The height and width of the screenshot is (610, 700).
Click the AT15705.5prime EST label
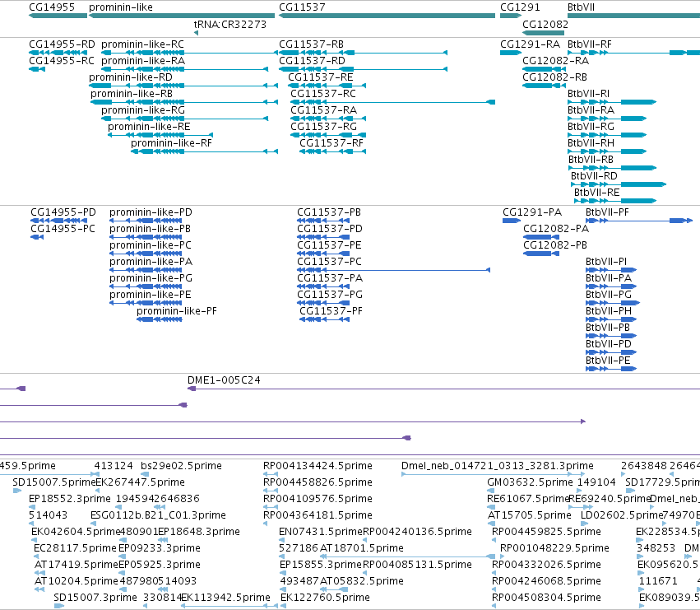click(x=529, y=515)
